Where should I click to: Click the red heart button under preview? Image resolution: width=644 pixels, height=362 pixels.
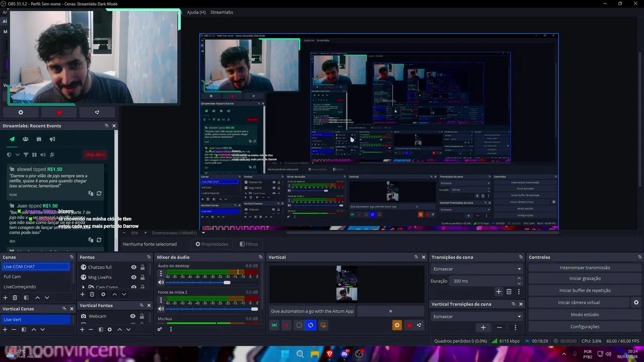(x=59, y=113)
